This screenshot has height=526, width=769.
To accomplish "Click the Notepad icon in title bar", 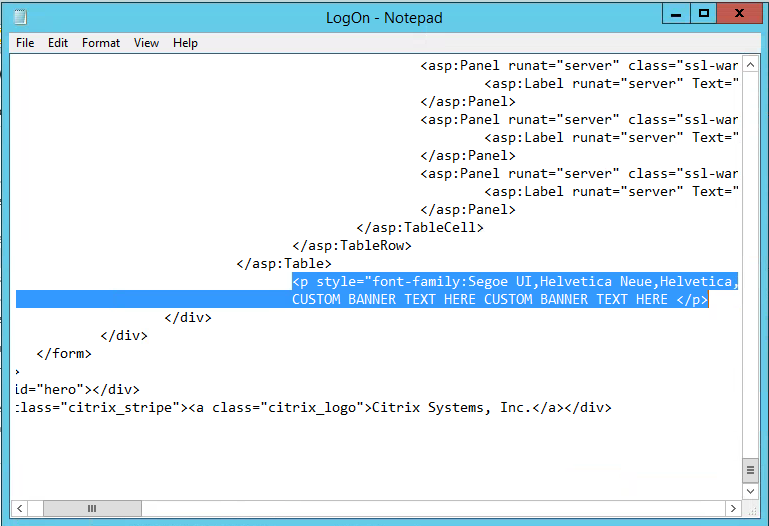I will pos(20,18).
